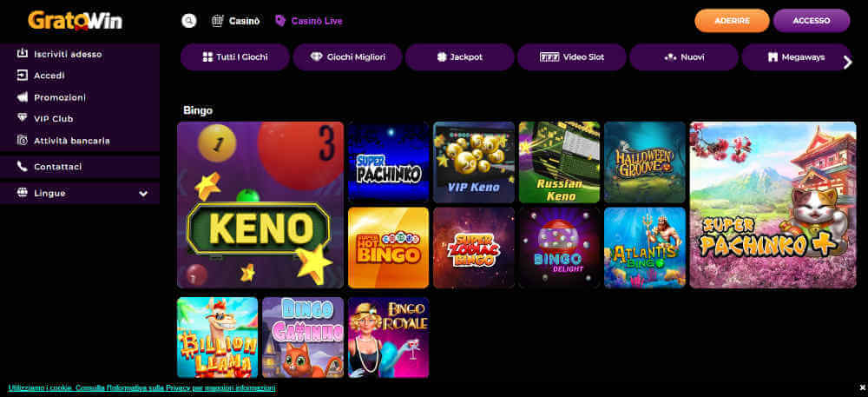This screenshot has width=868, height=397.
Task: Open the cookie privacy policy link
Action: tap(141, 388)
